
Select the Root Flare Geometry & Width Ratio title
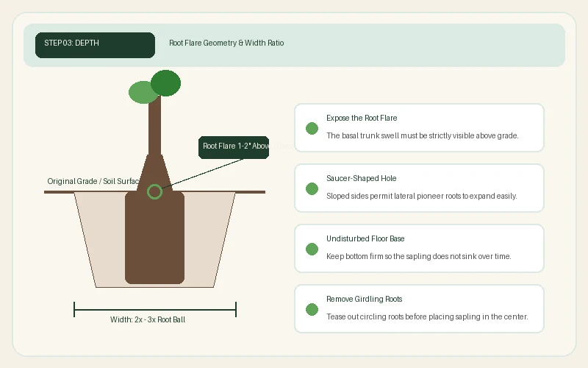pyautogui.click(x=226, y=43)
